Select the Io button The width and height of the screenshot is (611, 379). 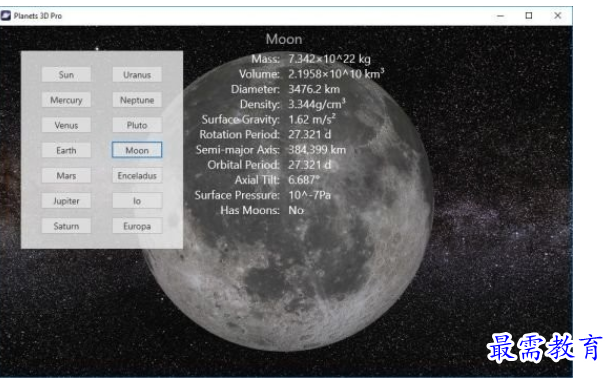(x=137, y=201)
